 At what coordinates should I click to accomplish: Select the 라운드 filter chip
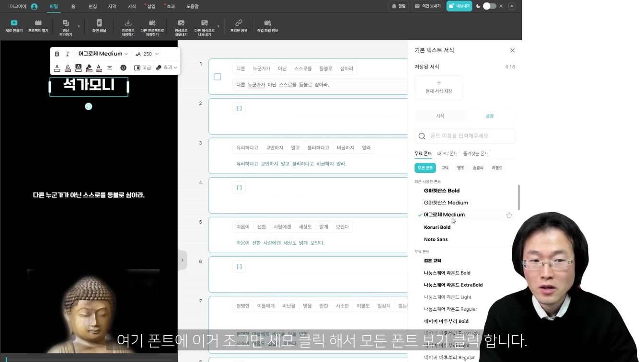pos(497,168)
